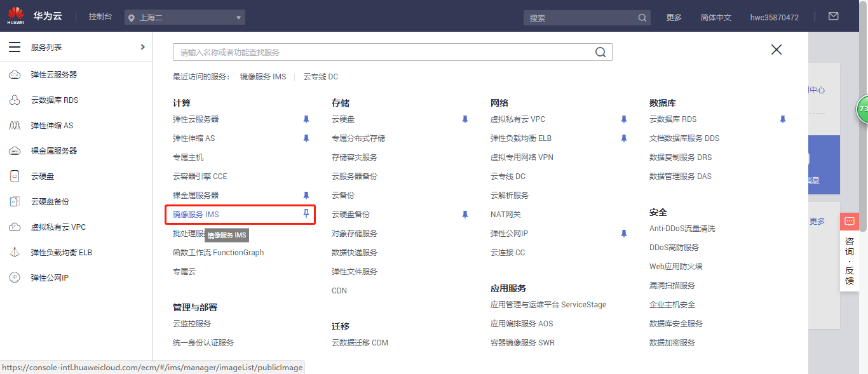Unpin 裸金属服务器 in compute list
The height and width of the screenshot is (374, 868).
(306, 196)
